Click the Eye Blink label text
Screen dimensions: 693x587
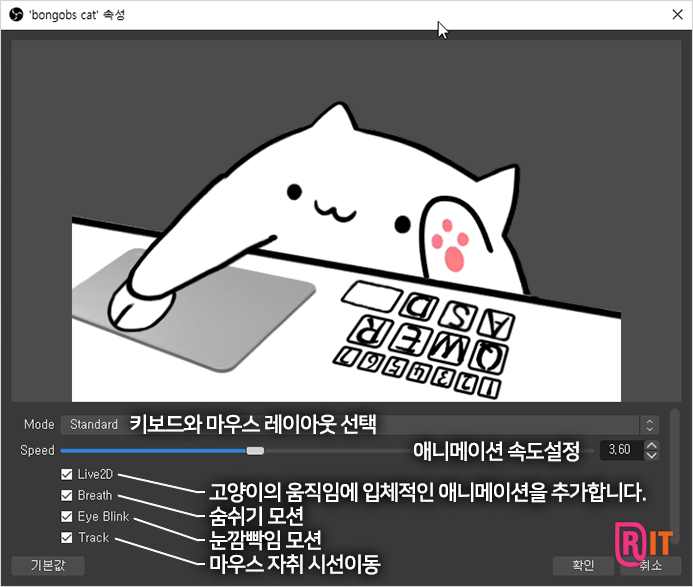pos(103,516)
